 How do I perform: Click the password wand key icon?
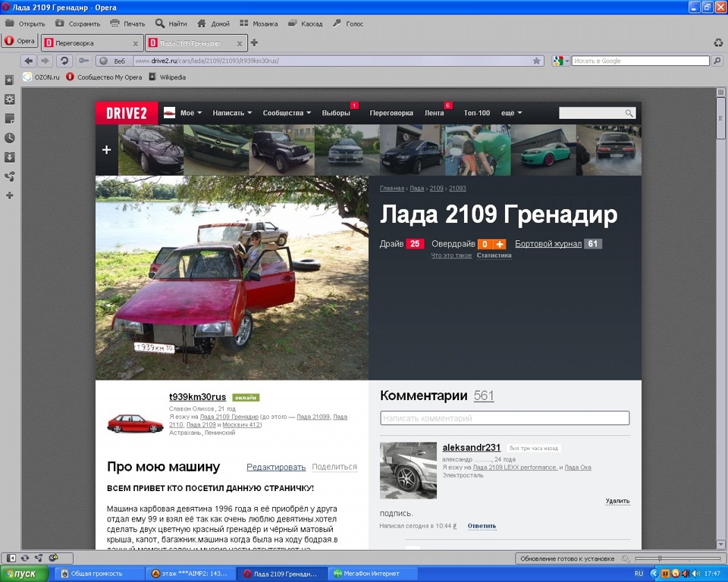[83, 61]
